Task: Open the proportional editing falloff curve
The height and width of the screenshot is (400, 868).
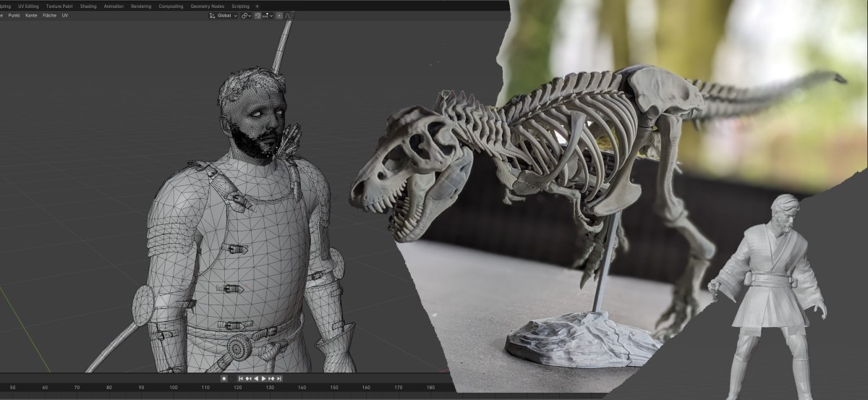Action: (x=289, y=15)
